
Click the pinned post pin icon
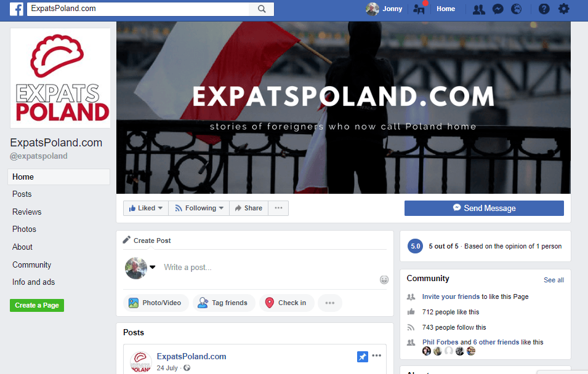pyautogui.click(x=362, y=356)
